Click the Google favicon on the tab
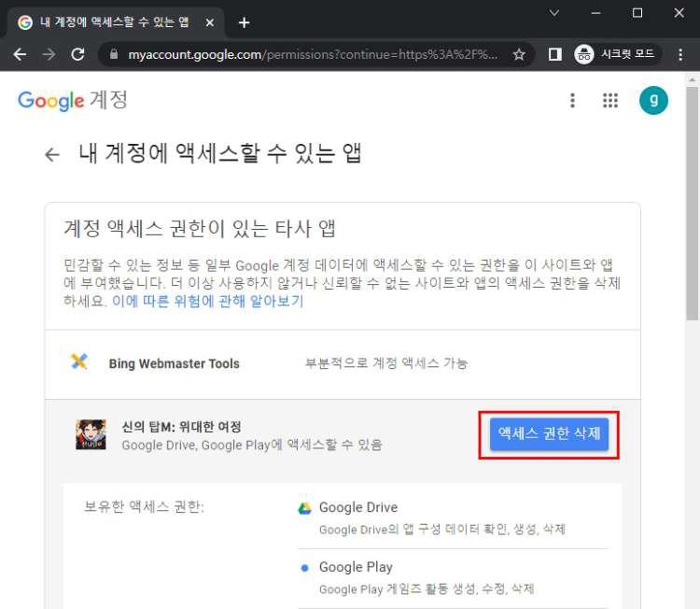The image size is (700, 609). pos(25,22)
